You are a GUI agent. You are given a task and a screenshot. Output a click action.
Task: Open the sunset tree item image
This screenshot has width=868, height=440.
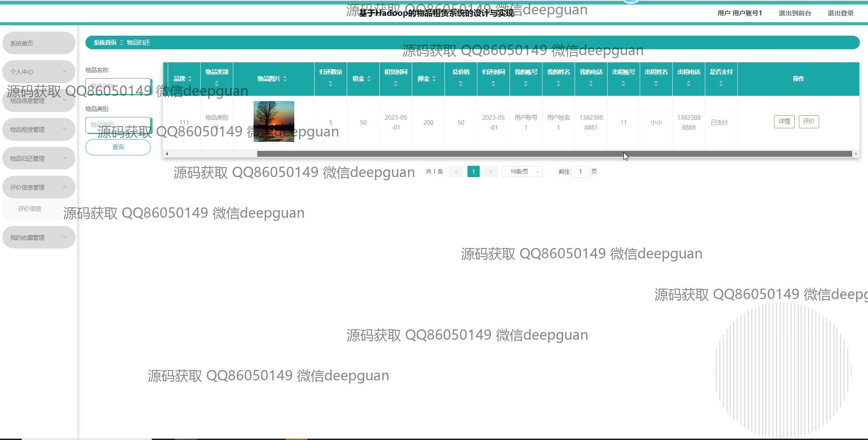click(x=274, y=122)
